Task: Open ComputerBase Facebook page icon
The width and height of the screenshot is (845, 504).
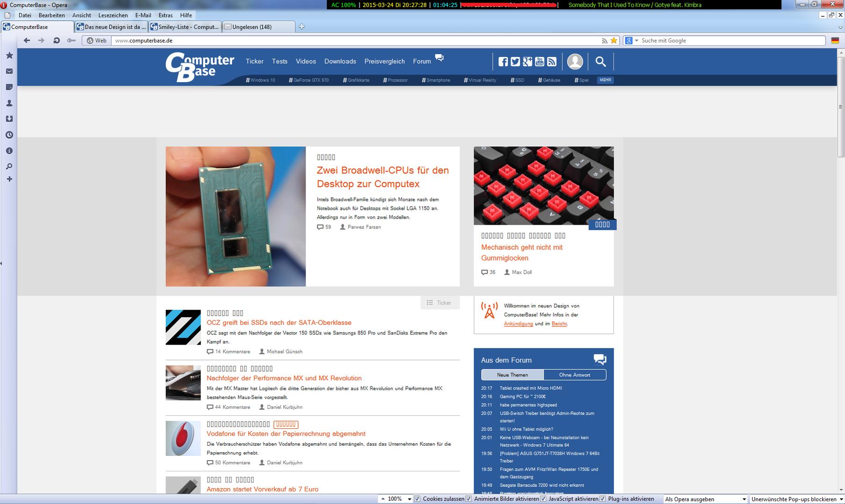Action: coord(503,62)
